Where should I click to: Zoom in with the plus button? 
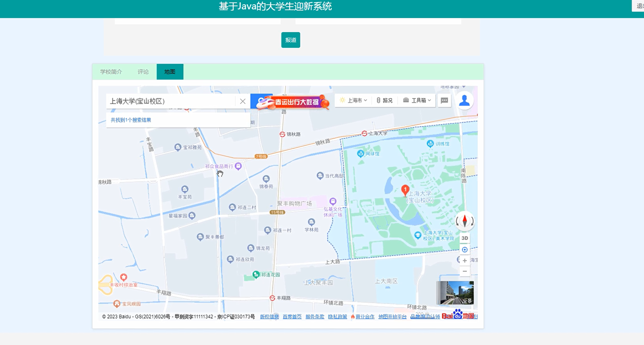(x=465, y=261)
